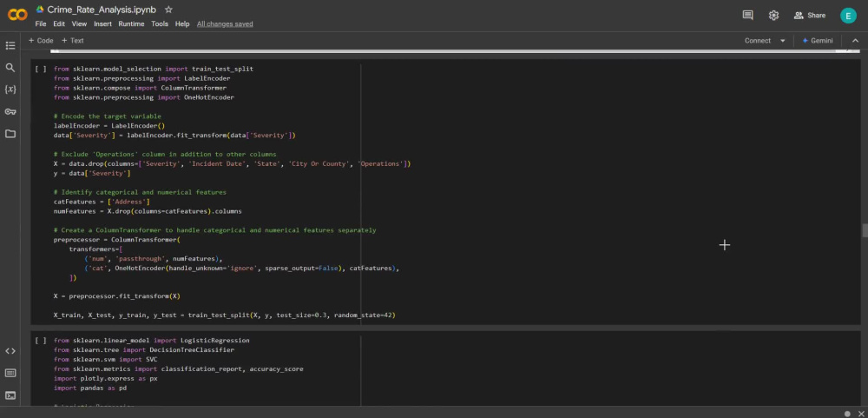Open the account avatar E
This screenshot has width=868, height=418.
click(x=848, y=16)
